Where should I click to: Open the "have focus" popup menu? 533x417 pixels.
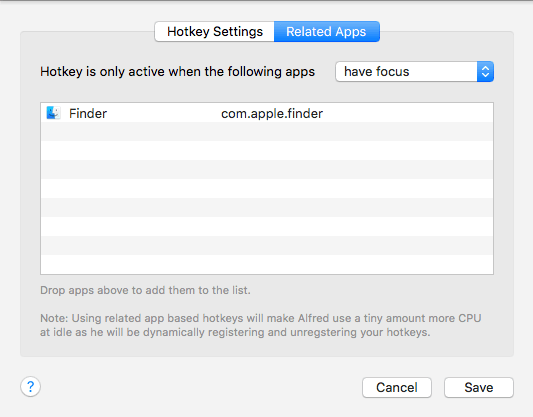click(414, 71)
